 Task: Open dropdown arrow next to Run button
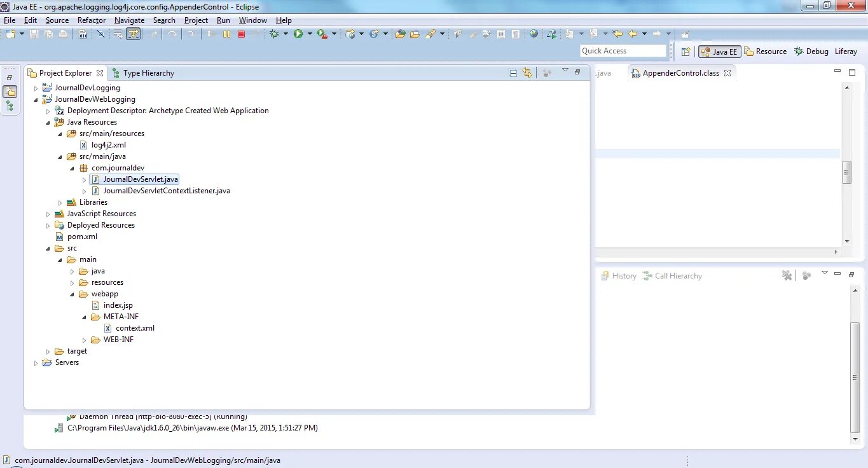pos(310,34)
